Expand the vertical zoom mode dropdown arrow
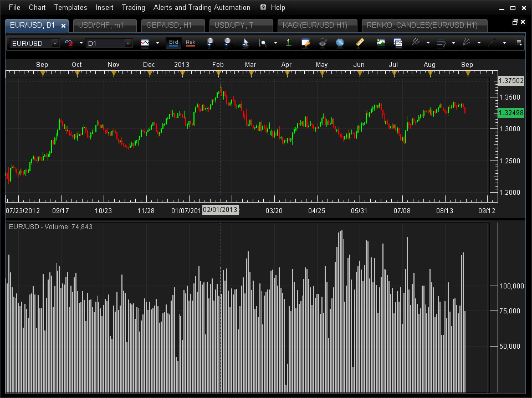This screenshot has width=532, height=398. [275, 43]
